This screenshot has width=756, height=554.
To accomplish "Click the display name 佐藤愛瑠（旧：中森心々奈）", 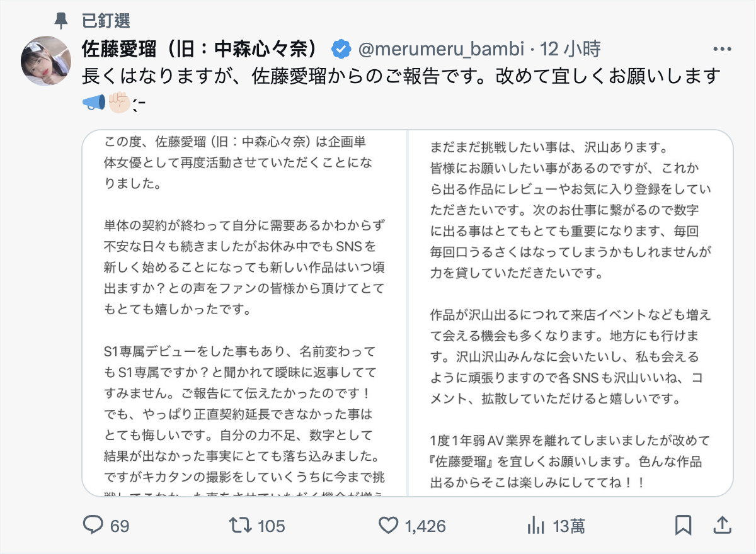I will pyautogui.click(x=205, y=48).
